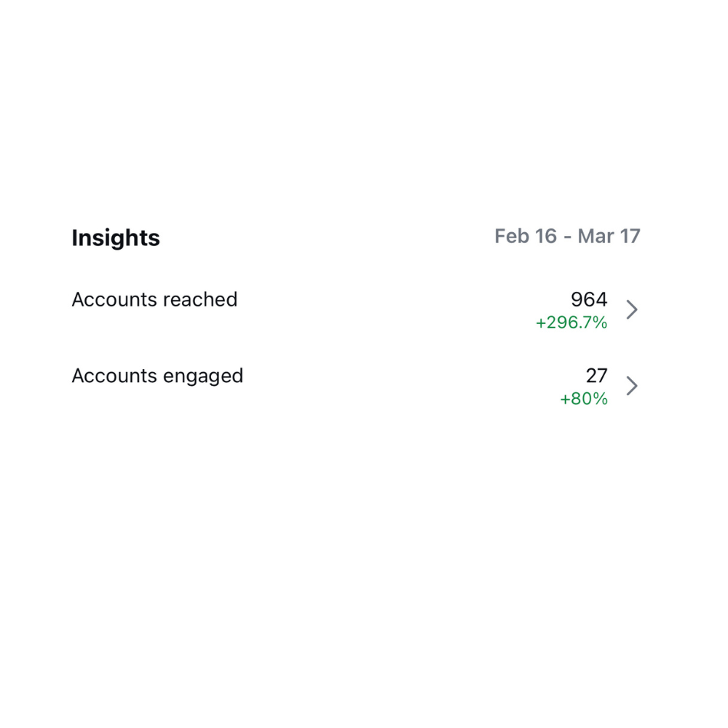The width and height of the screenshot is (728, 728).
Task: Select the Feb 16 - Mar 17 date range
Action: [x=567, y=237]
